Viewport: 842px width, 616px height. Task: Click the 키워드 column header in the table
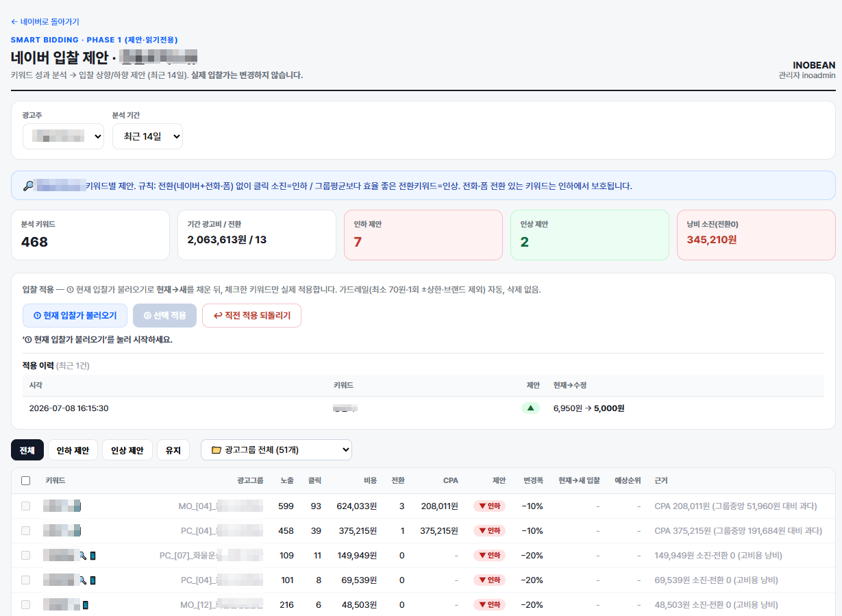pos(55,481)
